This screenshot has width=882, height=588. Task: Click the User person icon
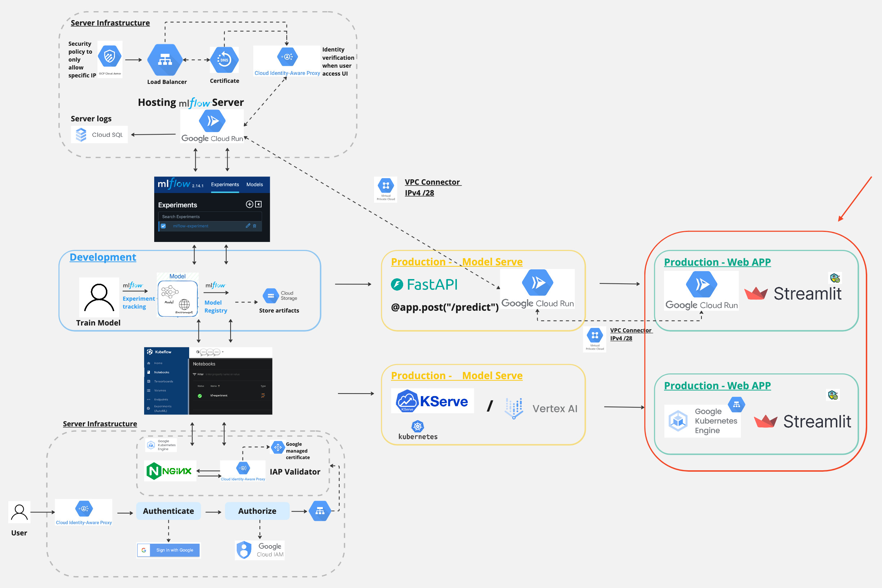(19, 512)
